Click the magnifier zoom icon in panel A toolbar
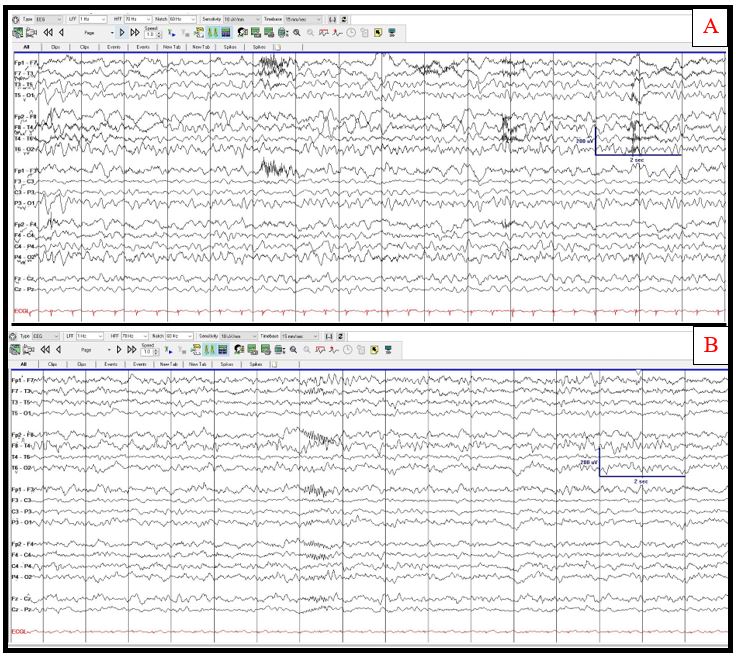 297,33
